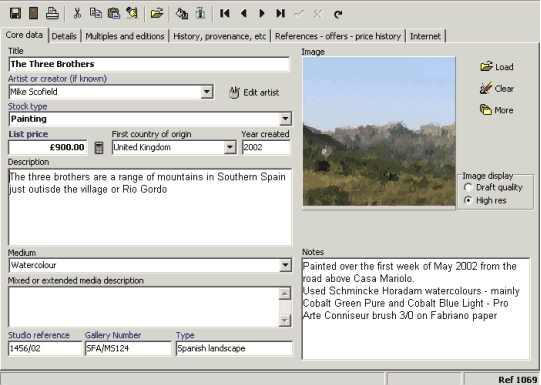This screenshot has width=541, height=385.
Task: Jump to the last record
Action: tap(281, 13)
